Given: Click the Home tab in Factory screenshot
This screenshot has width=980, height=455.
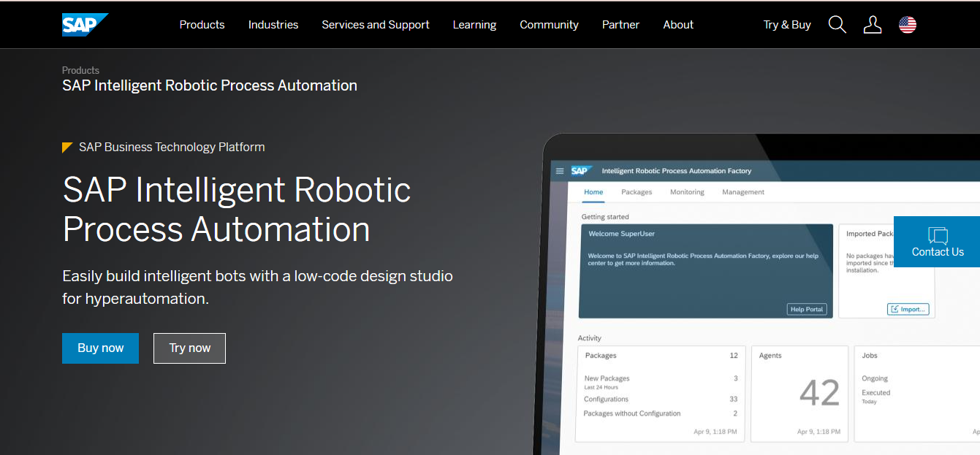Looking at the screenshot, I should click(593, 192).
